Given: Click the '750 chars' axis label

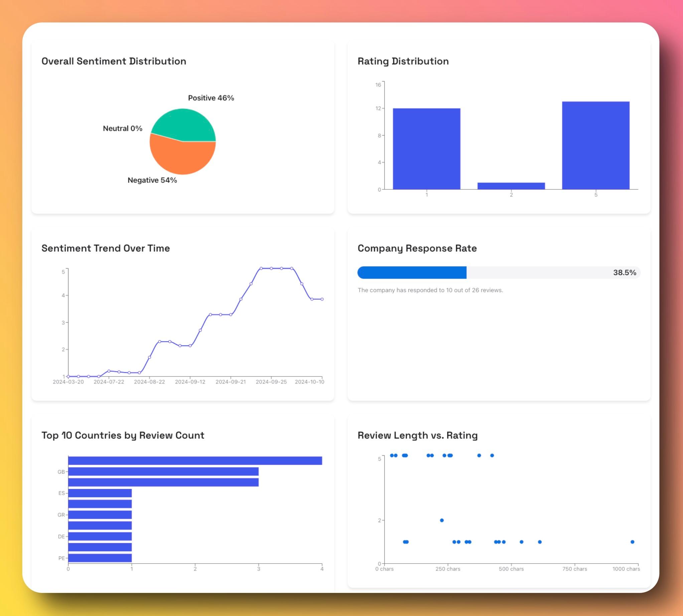Looking at the screenshot, I should tap(575, 569).
